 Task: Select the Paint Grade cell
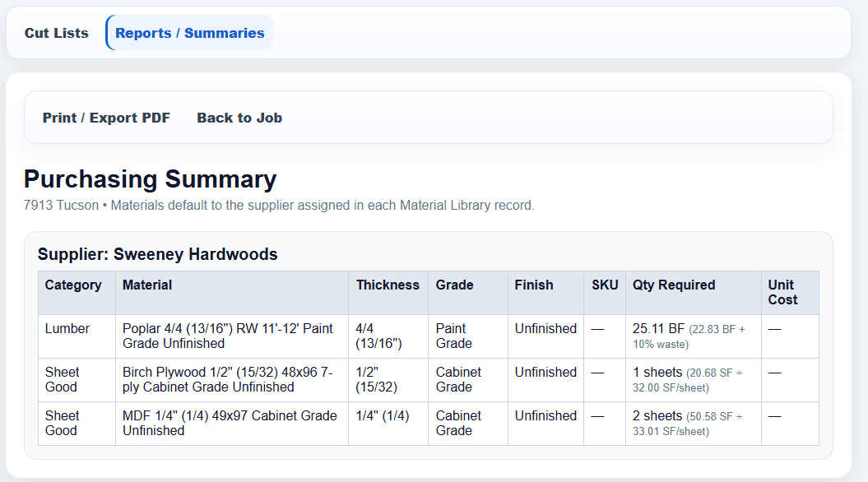[468, 336]
